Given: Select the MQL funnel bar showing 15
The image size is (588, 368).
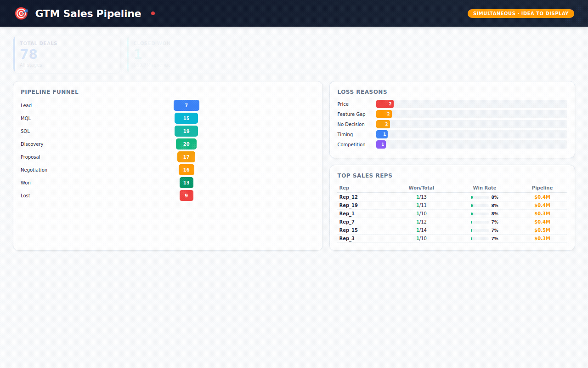Looking at the screenshot, I should pyautogui.click(x=186, y=118).
